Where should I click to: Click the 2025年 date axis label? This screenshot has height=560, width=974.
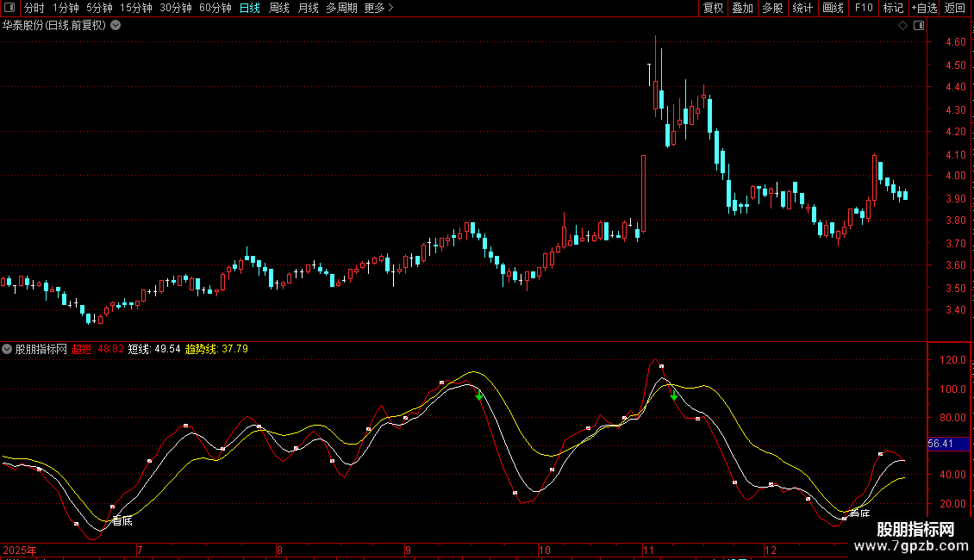(20, 550)
